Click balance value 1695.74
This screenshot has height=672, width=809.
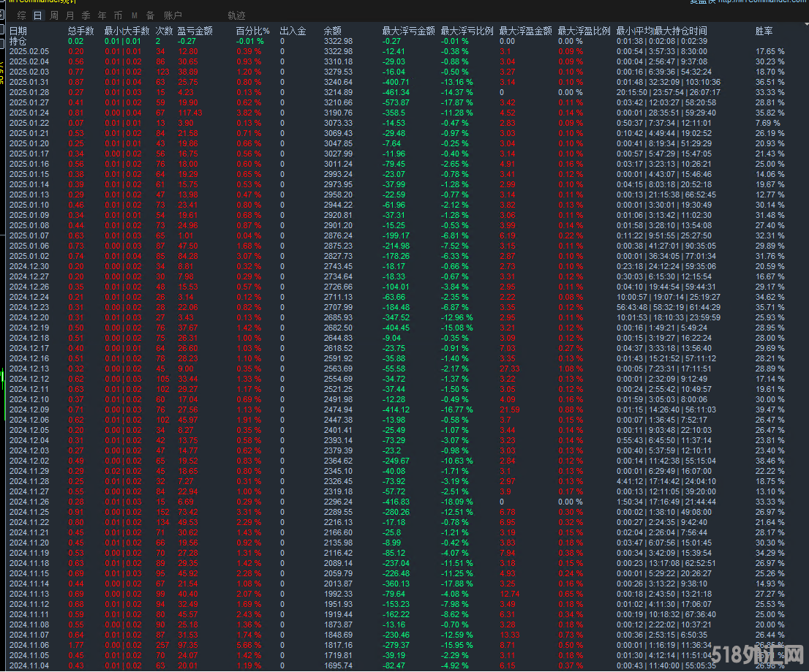click(x=339, y=665)
